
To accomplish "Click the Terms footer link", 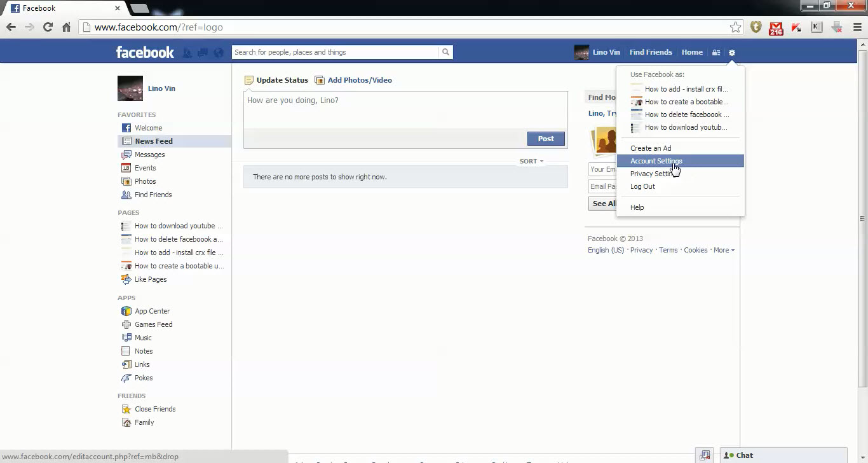I will 668,250.
